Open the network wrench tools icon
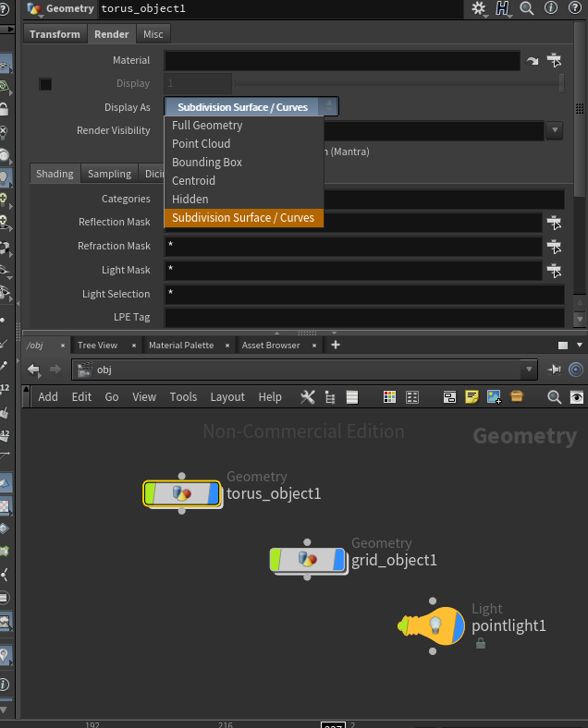 tap(308, 396)
